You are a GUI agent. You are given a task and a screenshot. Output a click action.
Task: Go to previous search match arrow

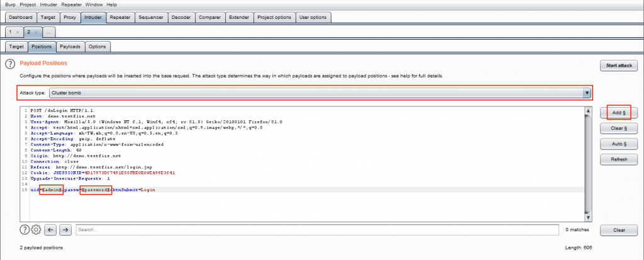pos(50,230)
